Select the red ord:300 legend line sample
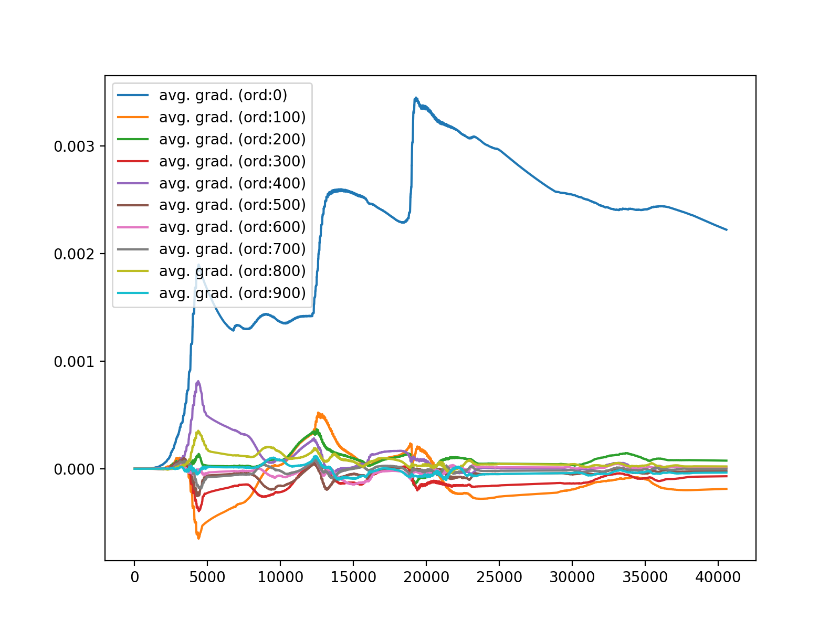 (x=133, y=161)
